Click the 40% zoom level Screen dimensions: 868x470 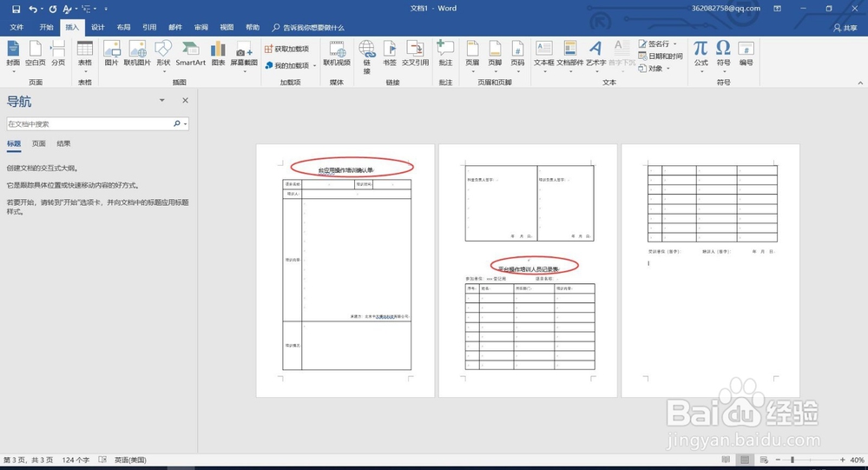click(x=857, y=460)
